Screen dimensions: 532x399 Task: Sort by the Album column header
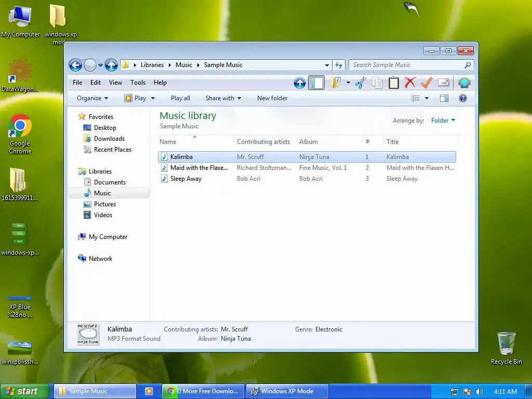[329, 141]
